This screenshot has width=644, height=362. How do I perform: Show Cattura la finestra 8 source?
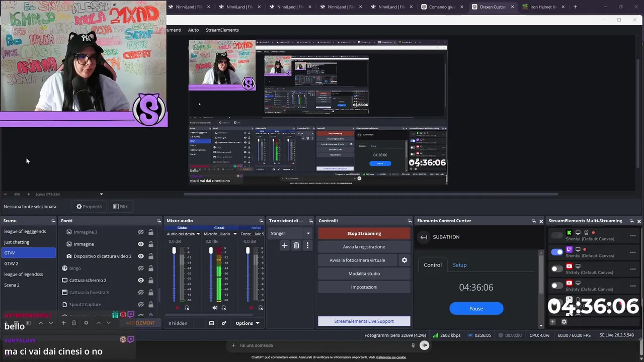coord(141,292)
